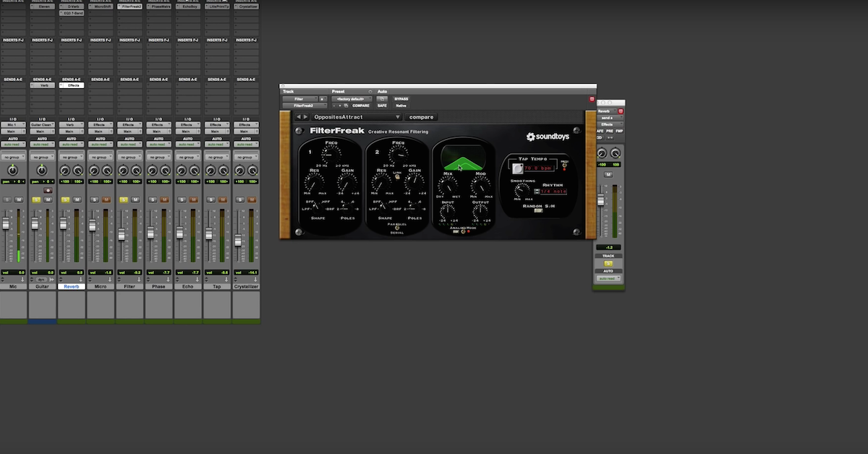Click the COMPARE button in plugin header
The image size is (868, 454).
[360, 106]
